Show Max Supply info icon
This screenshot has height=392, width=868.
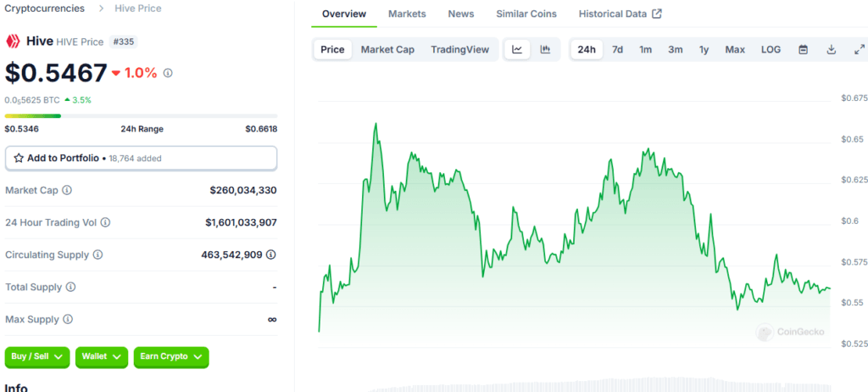(68, 319)
